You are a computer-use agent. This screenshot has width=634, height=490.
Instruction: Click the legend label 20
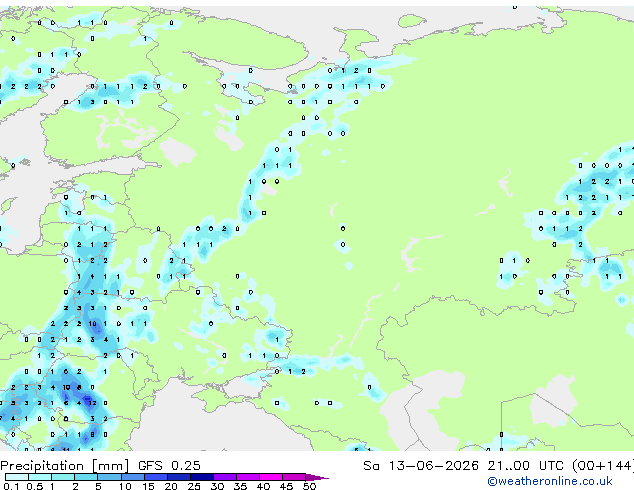[171, 486]
